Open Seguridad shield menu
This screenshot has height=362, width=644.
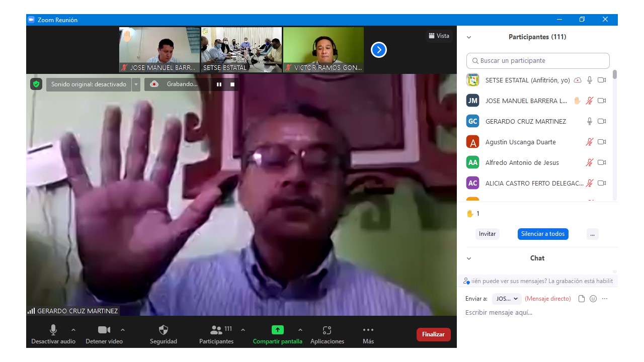pyautogui.click(x=164, y=334)
